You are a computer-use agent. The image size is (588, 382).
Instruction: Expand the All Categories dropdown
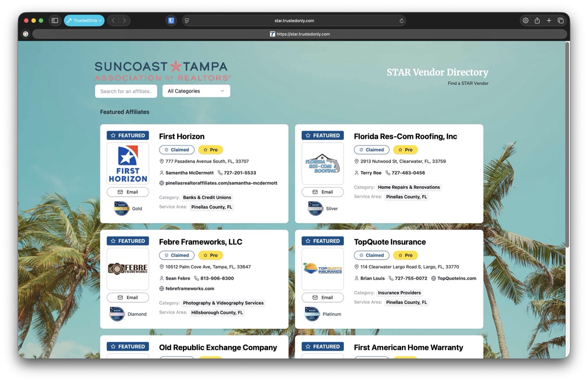coord(196,91)
